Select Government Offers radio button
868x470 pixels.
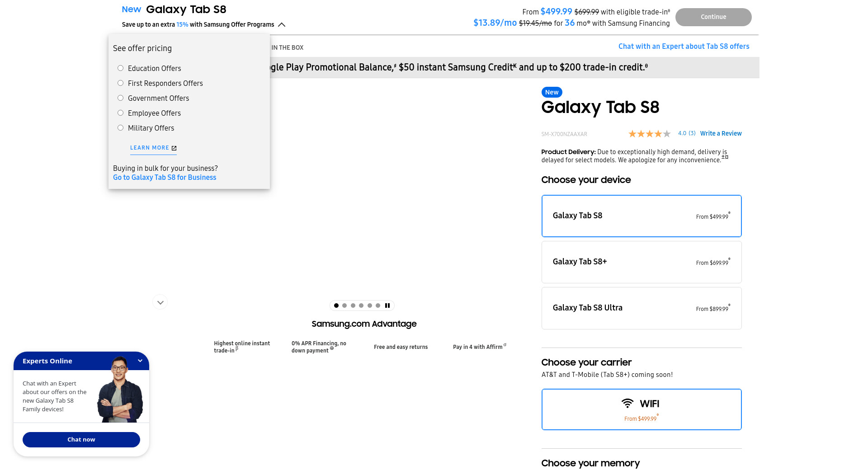click(120, 98)
